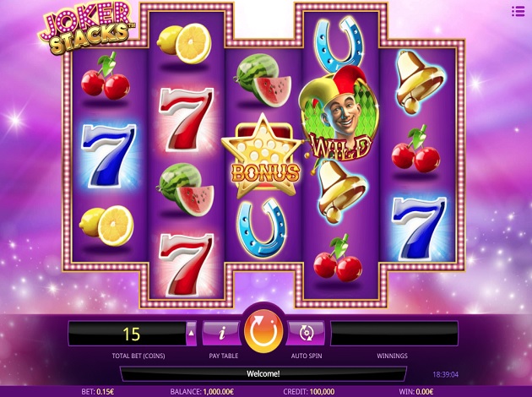Screen dimensions: 532x397
Task: Click the golden bell on last reel
Action: tap(420, 82)
